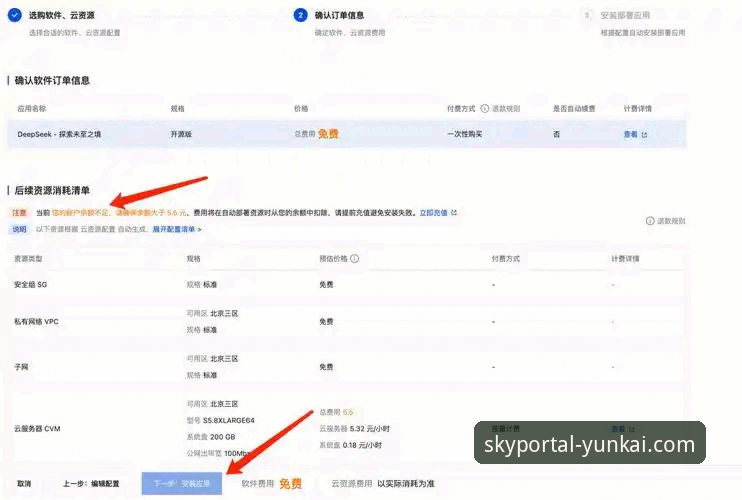742x500 pixels.
Task: Click the 以实际消耗为准 cloud resource fee text
Action: pos(406,483)
